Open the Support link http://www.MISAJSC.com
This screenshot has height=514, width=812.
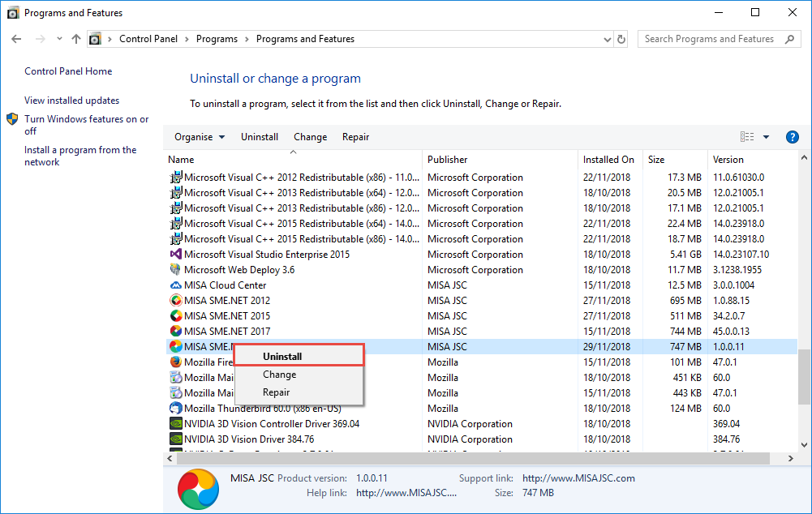578,478
